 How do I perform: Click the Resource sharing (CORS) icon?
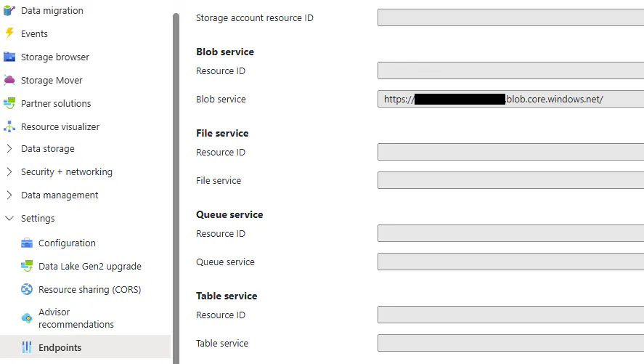[27, 289]
